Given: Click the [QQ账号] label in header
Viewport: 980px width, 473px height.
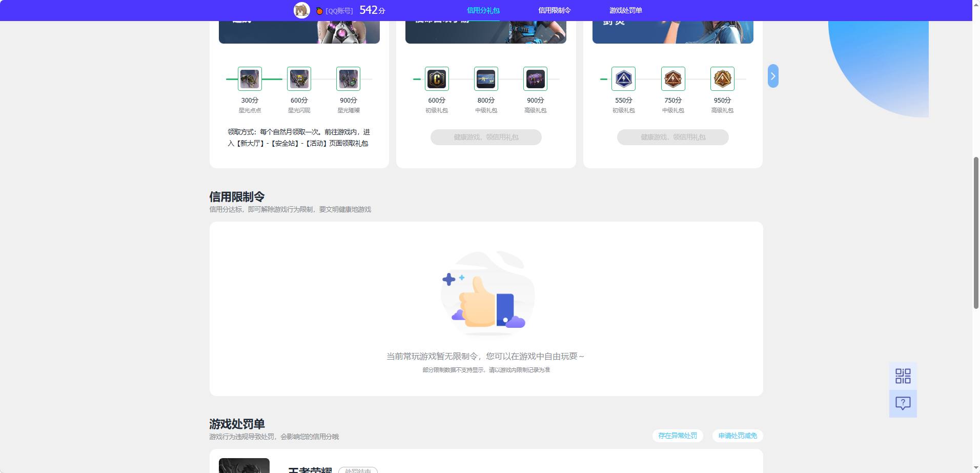Looking at the screenshot, I should [x=339, y=11].
